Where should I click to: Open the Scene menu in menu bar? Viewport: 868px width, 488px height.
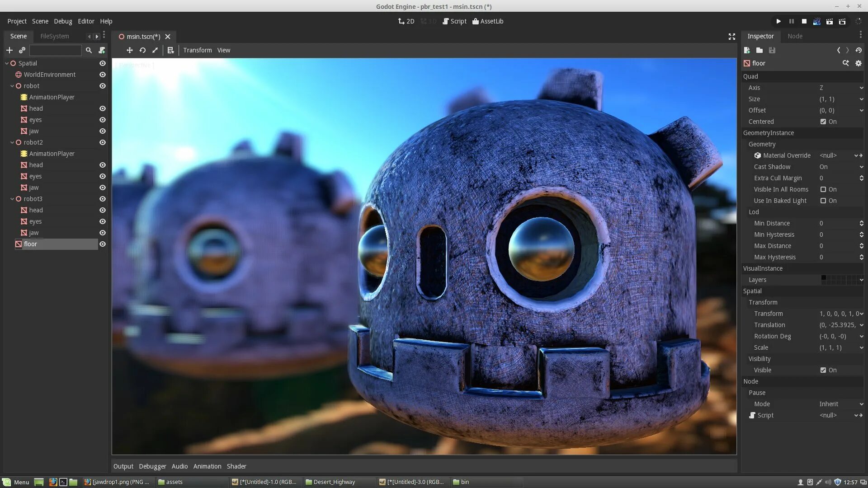[39, 21]
